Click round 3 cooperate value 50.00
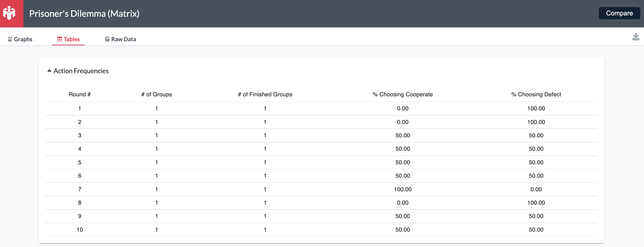 pos(402,136)
